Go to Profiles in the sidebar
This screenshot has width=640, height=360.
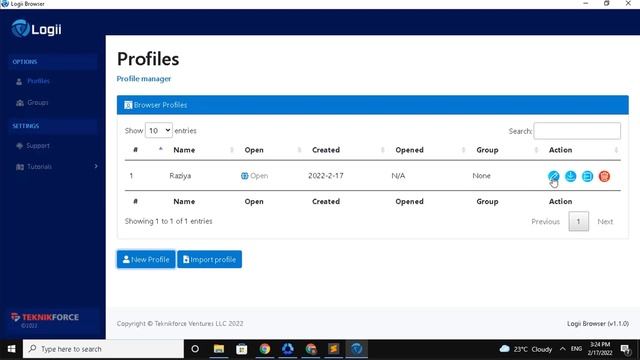[x=38, y=81]
